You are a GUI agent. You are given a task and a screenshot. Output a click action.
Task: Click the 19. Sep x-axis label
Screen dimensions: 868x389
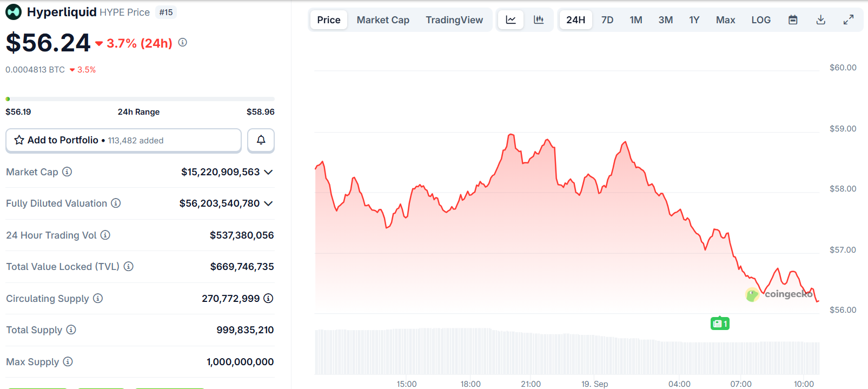(x=595, y=384)
